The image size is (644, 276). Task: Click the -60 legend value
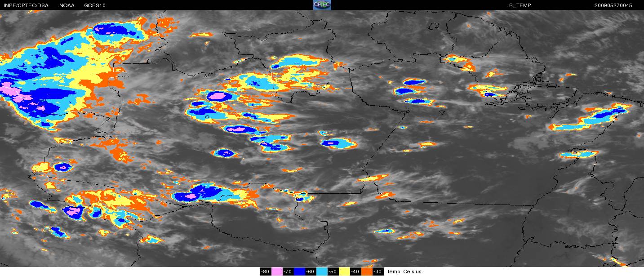tap(311, 272)
